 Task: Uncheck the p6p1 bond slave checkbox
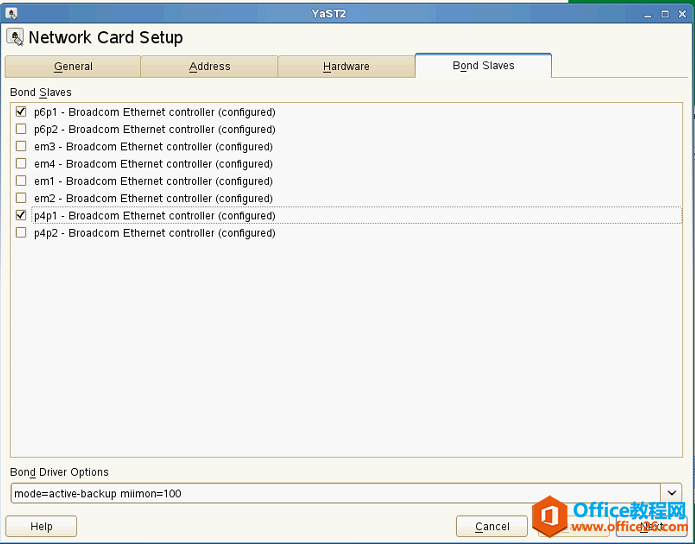coord(21,112)
